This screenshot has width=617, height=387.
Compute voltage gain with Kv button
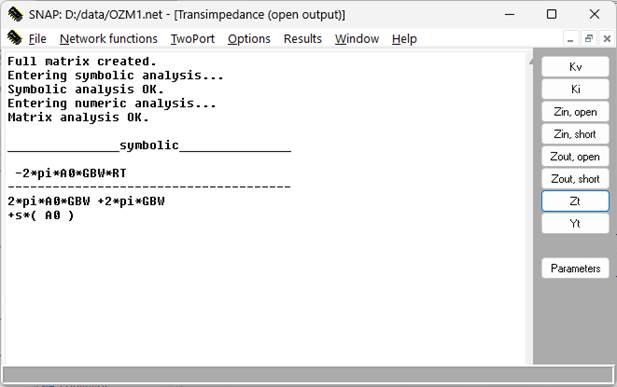tap(575, 67)
